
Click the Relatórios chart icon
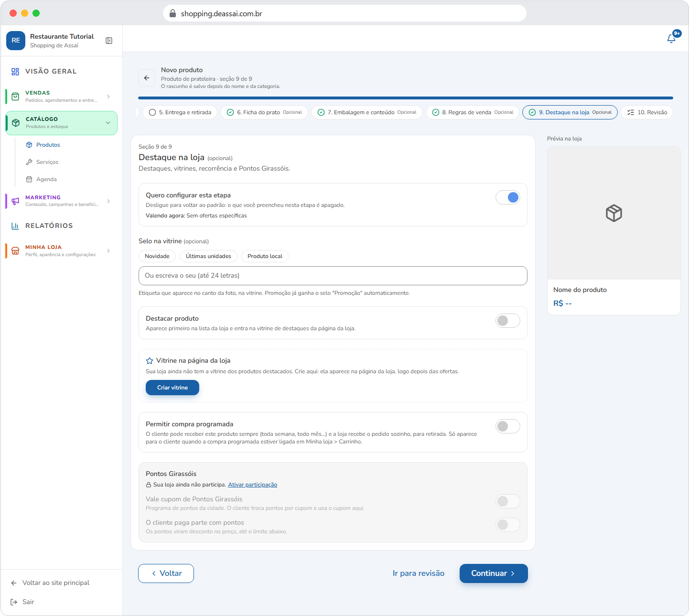(x=15, y=226)
